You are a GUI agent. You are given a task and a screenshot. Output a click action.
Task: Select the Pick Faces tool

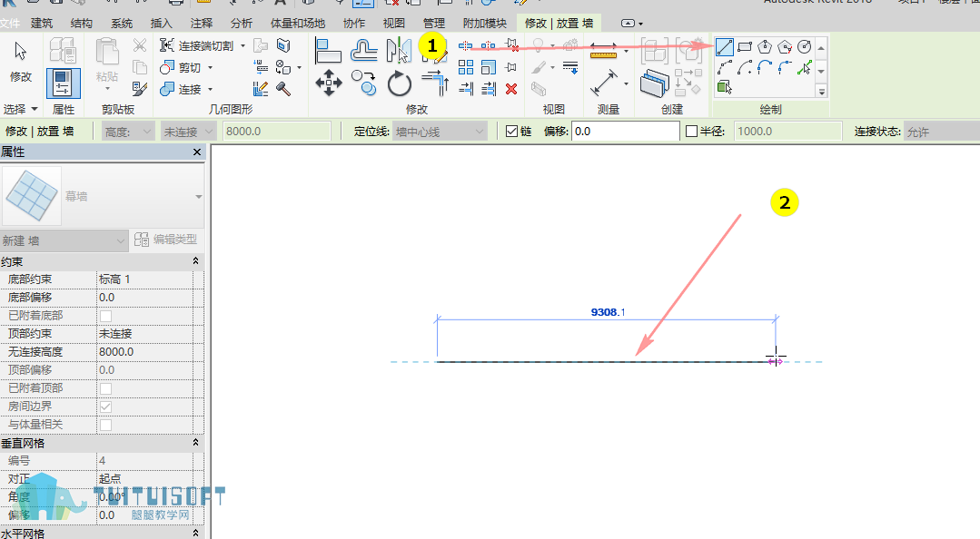click(725, 87)
